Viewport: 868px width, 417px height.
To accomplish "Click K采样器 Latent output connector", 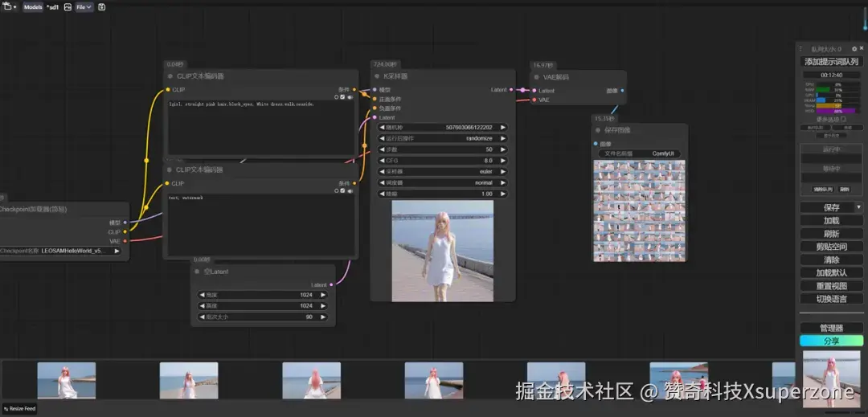I will [511, 90].
